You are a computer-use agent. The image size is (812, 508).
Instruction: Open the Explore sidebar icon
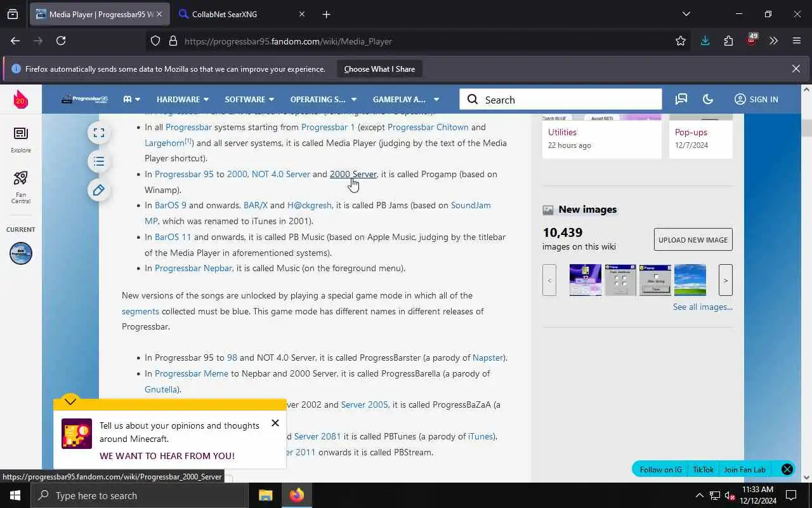[x=20, y=139]
